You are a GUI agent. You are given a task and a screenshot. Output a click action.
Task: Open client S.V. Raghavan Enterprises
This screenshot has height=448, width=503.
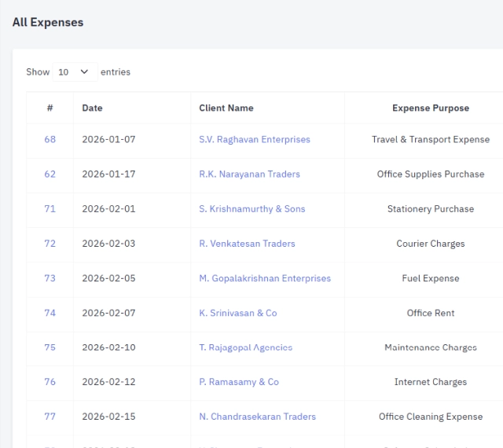[x=255, y=139]
